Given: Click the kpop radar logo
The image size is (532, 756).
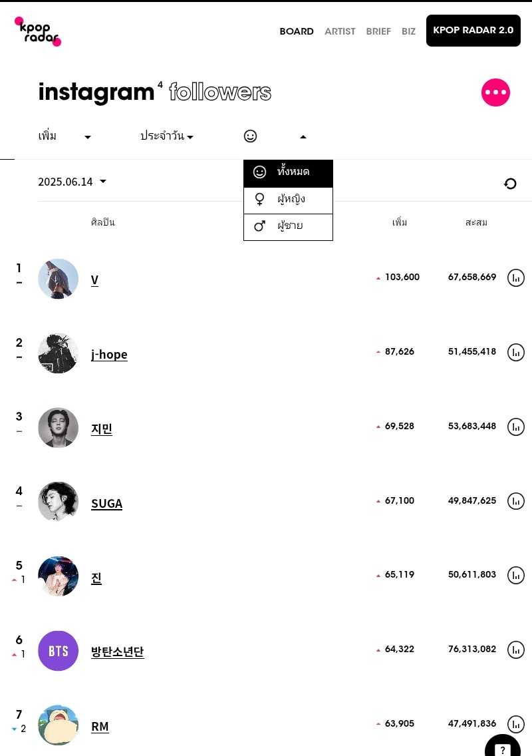Looking at the screenshot, I should (38, 32).
